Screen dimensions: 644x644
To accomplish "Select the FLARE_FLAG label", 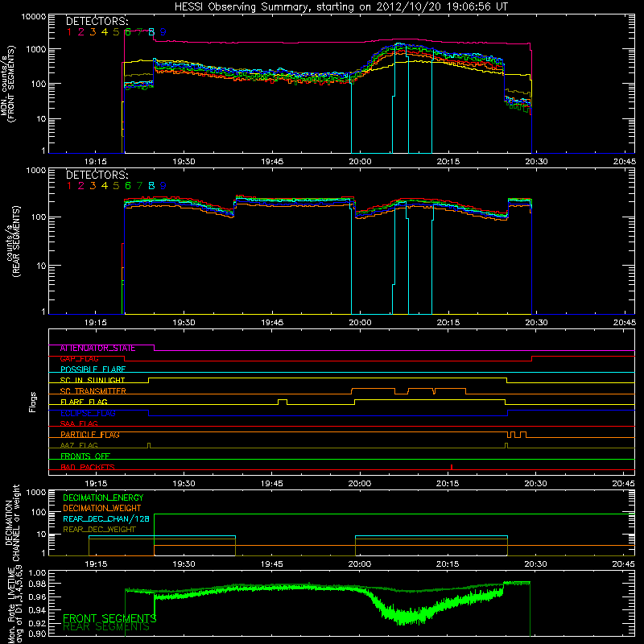I will click(84, 402).
